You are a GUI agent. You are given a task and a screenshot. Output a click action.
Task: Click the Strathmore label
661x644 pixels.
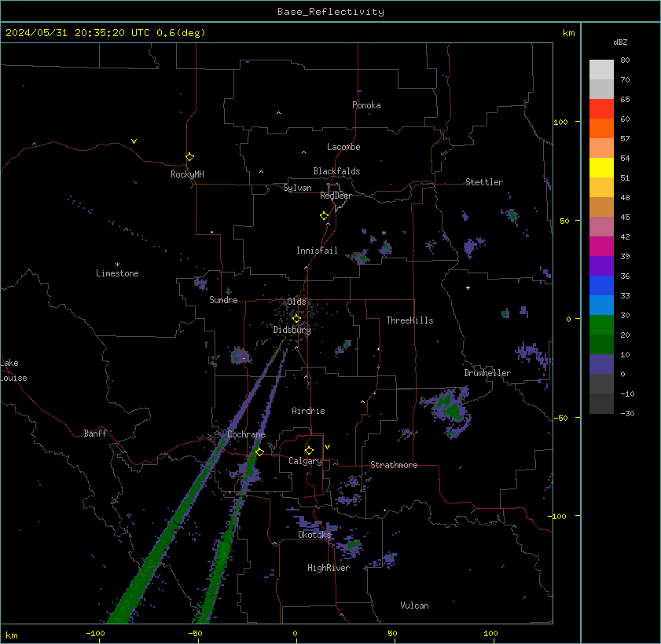coord(394,465)
